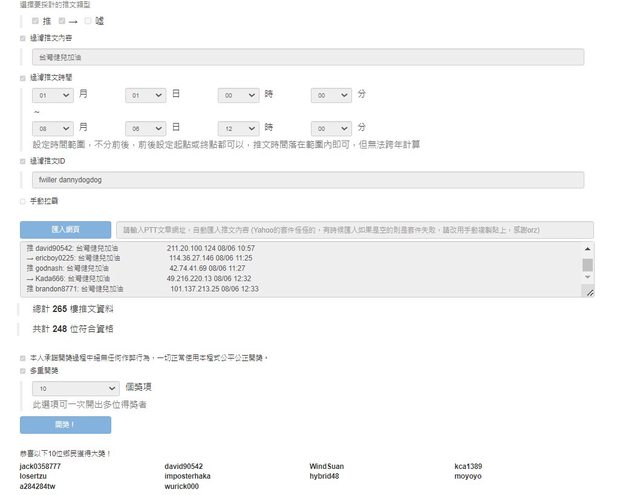Toggle the 篩選推文時間 filter checkbox
The width and height of the screenshot is (640, 495).
pos(24,77)
